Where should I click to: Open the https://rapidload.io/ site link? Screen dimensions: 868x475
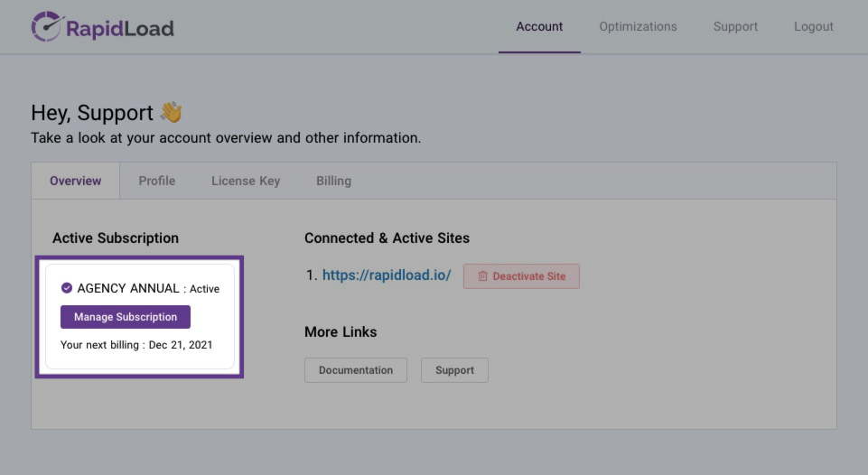tap(386, 275)
